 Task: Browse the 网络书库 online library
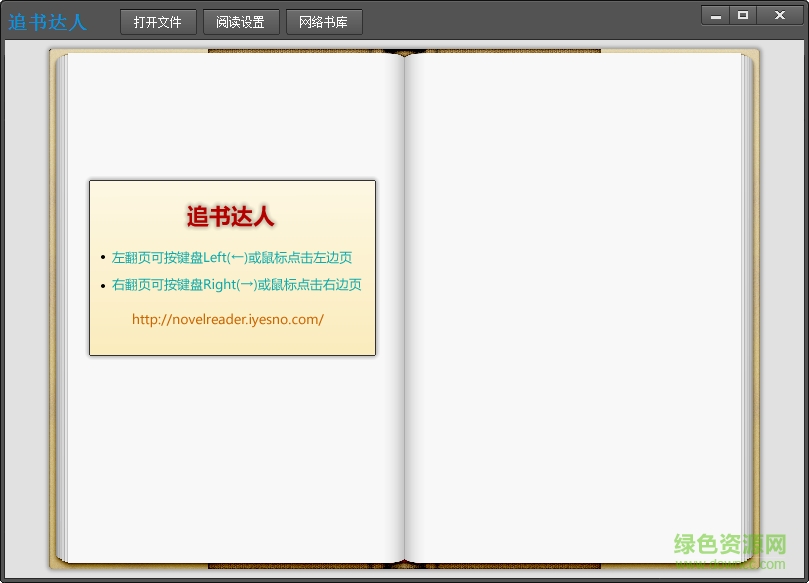point(323,21)
